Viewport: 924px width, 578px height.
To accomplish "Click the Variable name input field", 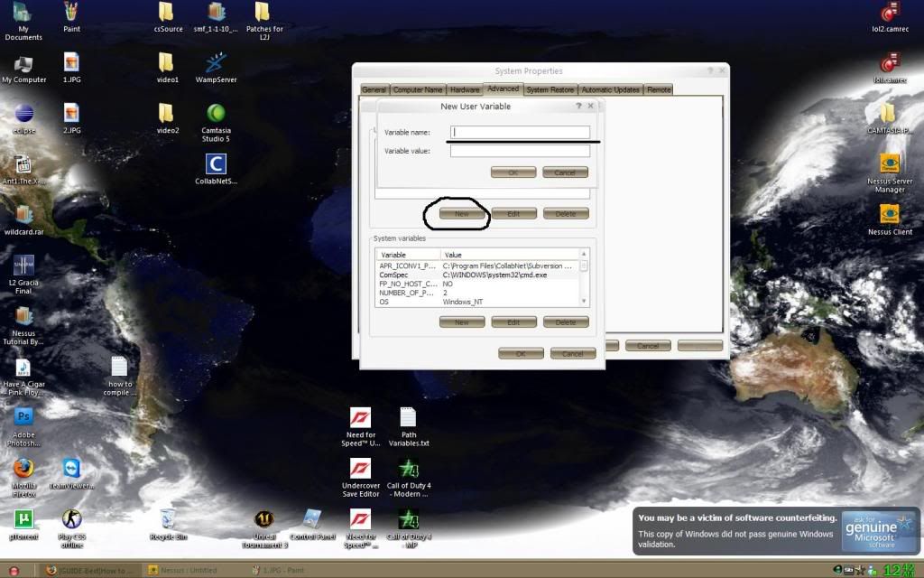I will pos(520,132).
